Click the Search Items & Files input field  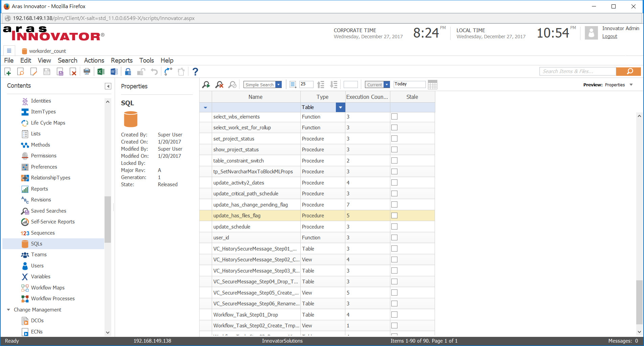578,71
